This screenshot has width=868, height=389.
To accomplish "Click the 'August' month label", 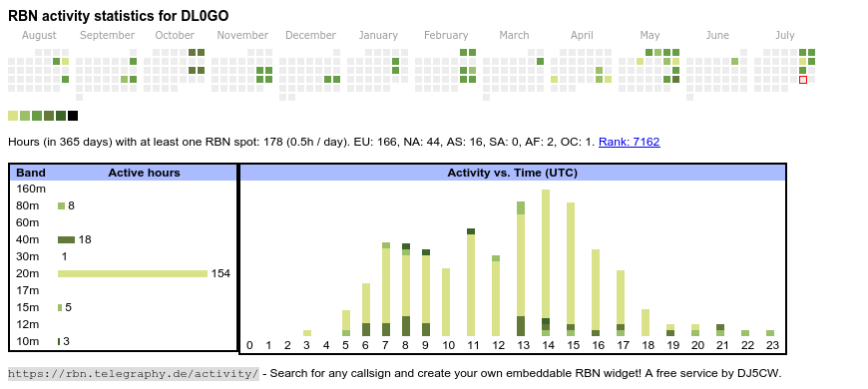I will (x=39, y=36).
